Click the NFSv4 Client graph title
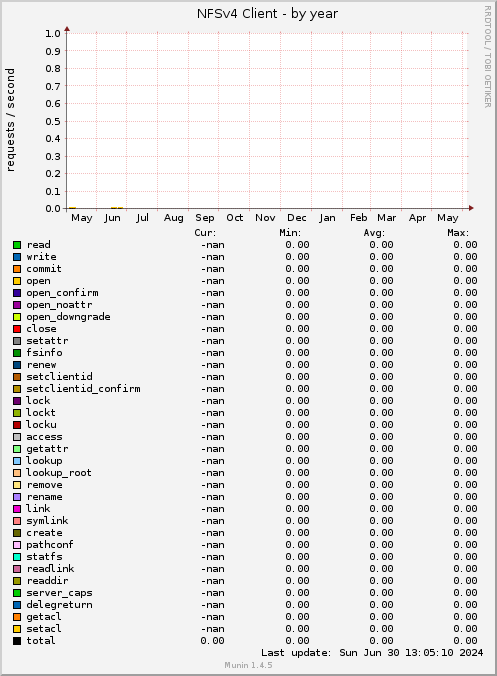 (267, 14)
